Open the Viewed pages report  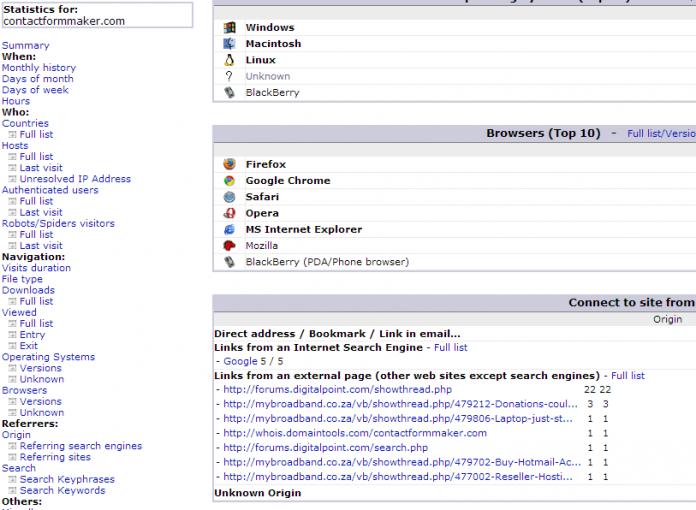(x=19, y=312)
